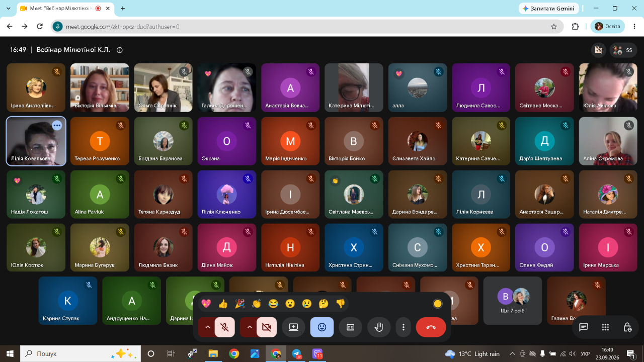Open the activities grid icon
Image resolution: width=644 pixels, height=362 pixels.
605,327
